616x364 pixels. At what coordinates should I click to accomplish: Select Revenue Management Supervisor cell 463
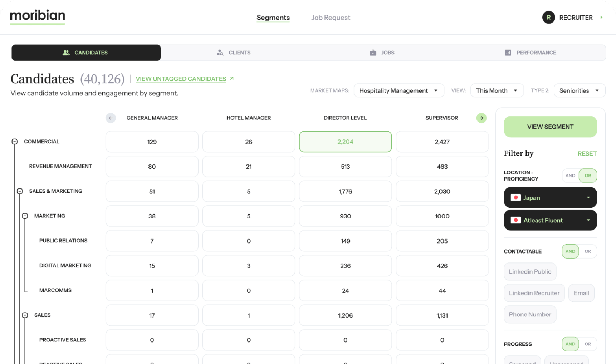[442, 167]
